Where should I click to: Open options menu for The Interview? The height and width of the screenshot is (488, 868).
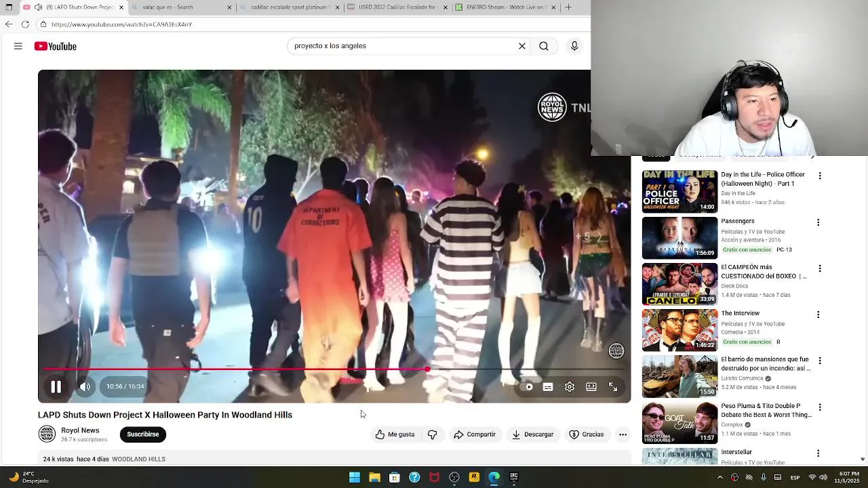819,314
